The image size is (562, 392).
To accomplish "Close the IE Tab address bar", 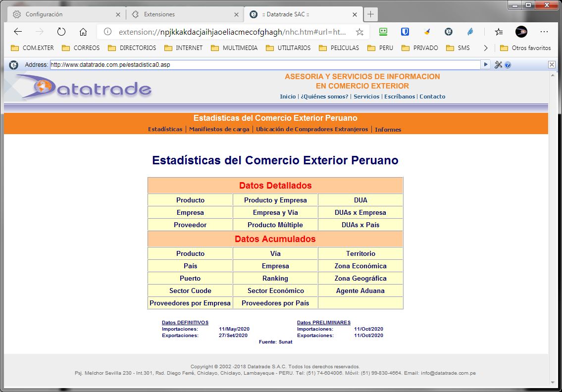I will point(552,64).
